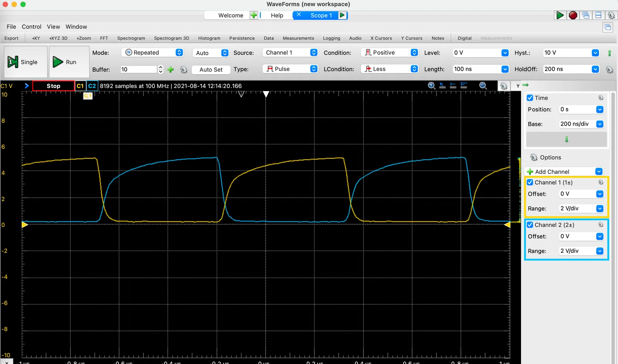Open Channel 1 settings gear
Screen dimensions: 618x364
click(601, 182)
